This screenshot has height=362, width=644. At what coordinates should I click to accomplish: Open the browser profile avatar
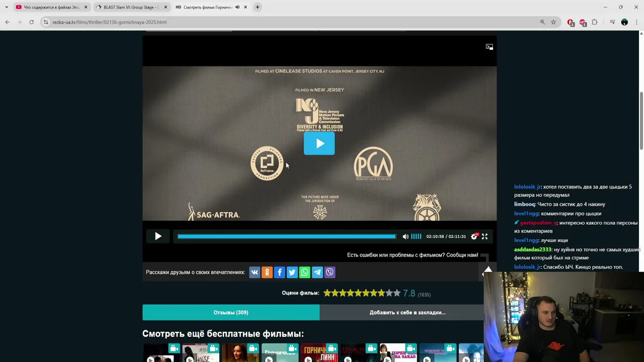[x=624, y=22]
